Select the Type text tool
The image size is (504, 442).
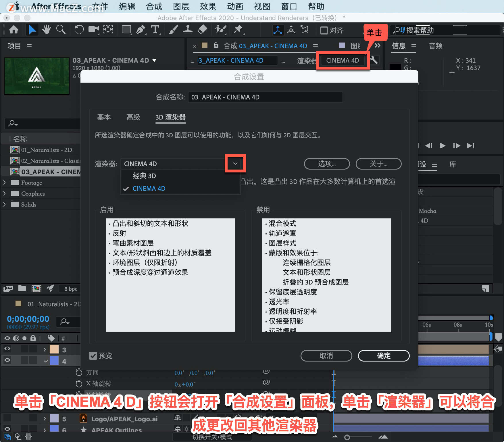coord(155,30)
